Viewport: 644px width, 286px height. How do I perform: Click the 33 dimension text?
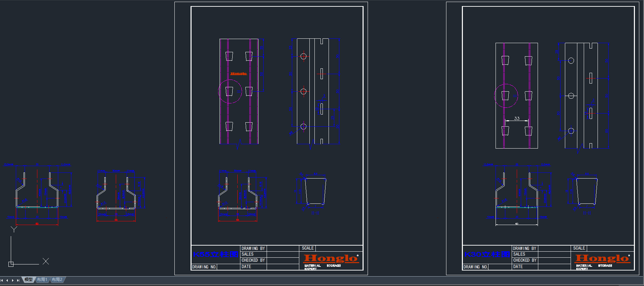(x=517, y=118)
